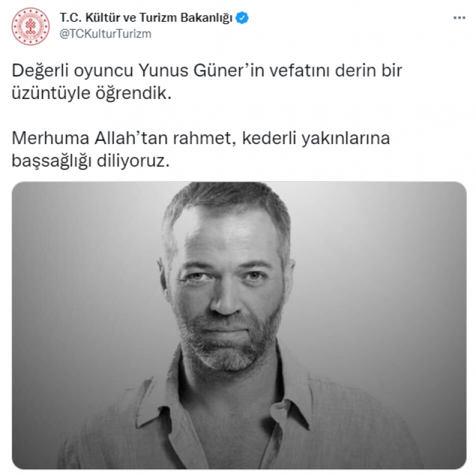
Task: Visit the @TCKulturTurizm handle link
Action: [105, 34]
